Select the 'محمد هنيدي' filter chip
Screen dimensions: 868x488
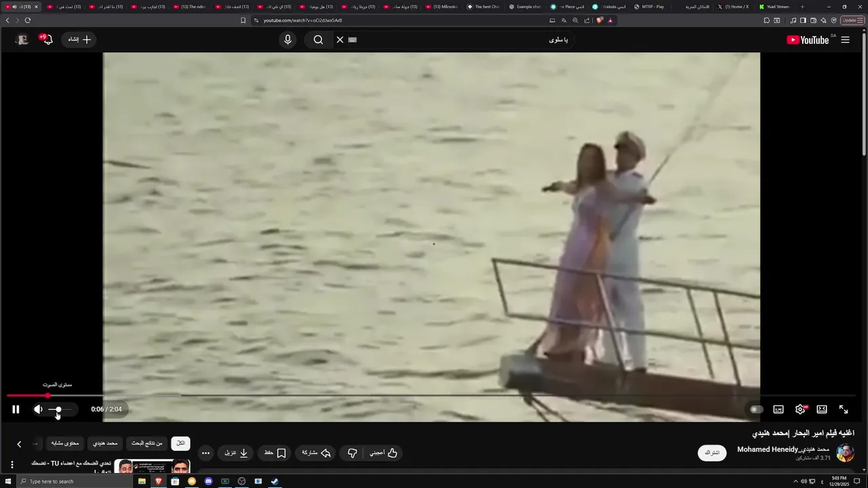106,443
